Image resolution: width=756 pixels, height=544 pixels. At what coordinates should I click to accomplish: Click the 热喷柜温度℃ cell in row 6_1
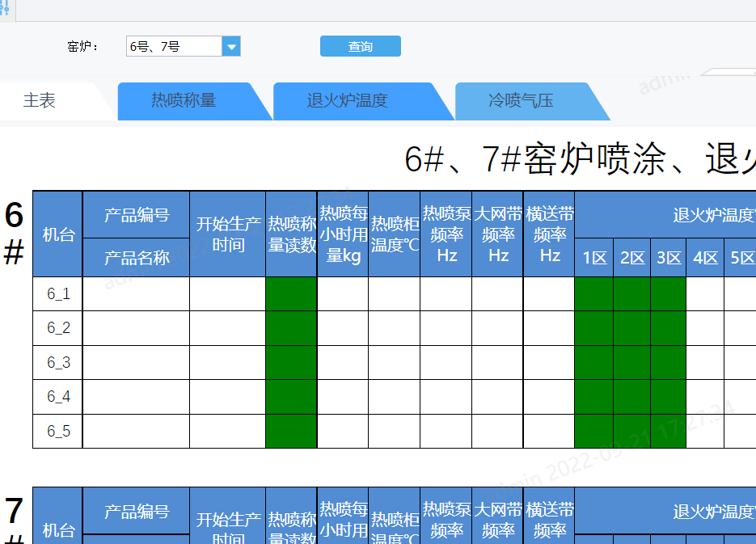(394, 294)
